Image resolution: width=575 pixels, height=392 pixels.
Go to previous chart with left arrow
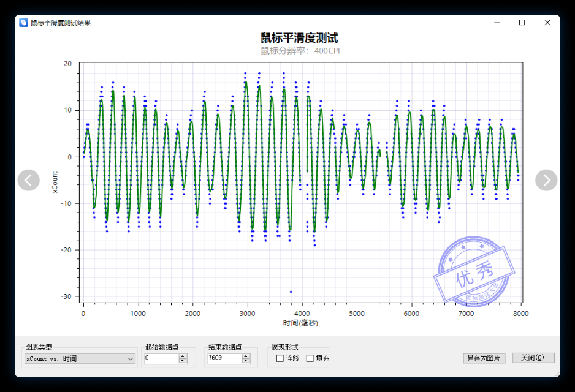[29, 180]
